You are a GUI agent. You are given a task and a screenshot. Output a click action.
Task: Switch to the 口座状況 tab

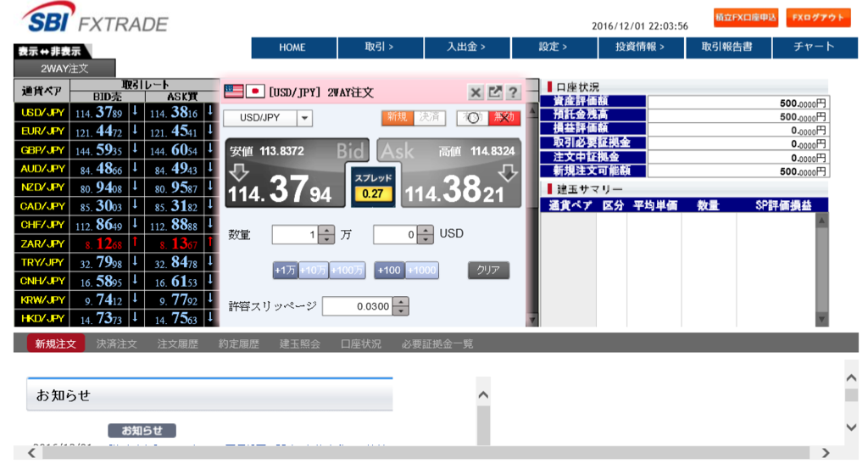(361, 344)
